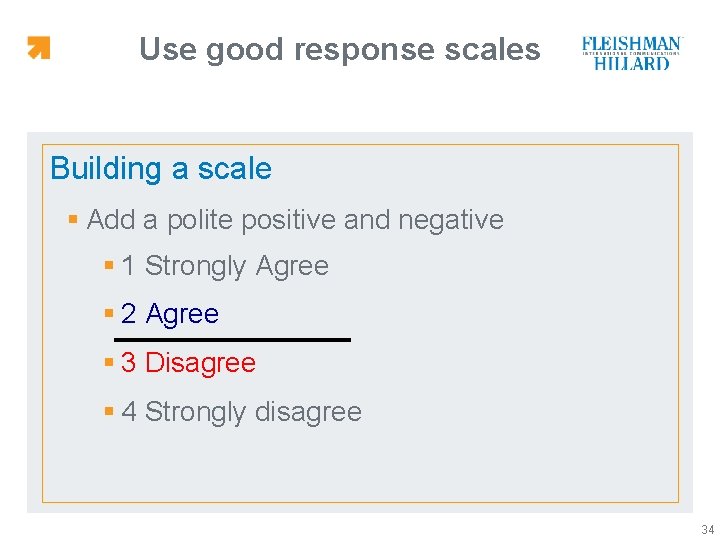Click the bullet marker before '1 Strongly Agree'
Screen dimensions: 720x540
point(109,266)
